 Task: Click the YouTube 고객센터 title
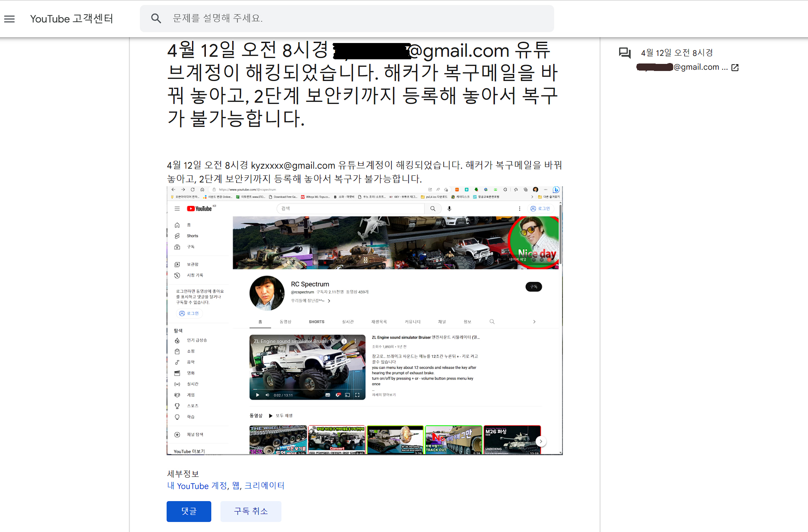coord(71,19)
